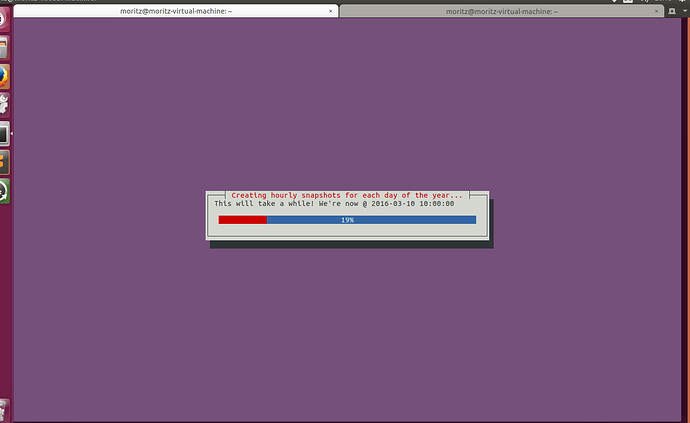Screen dimensions: 690x423
Task: Open System Settings from the dock
Action: [4, 105]
